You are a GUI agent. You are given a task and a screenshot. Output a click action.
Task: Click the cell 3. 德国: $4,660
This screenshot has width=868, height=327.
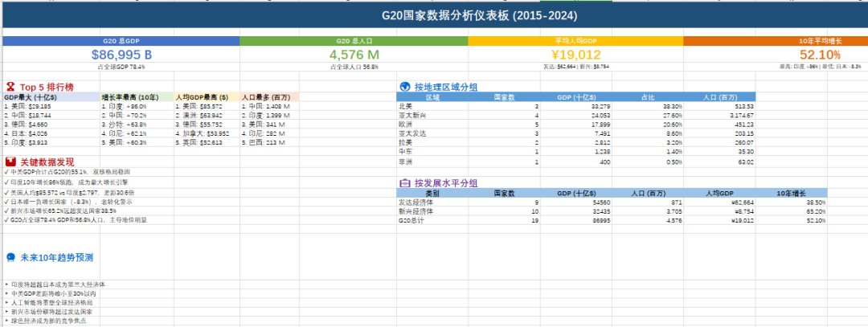coord(51,125)
